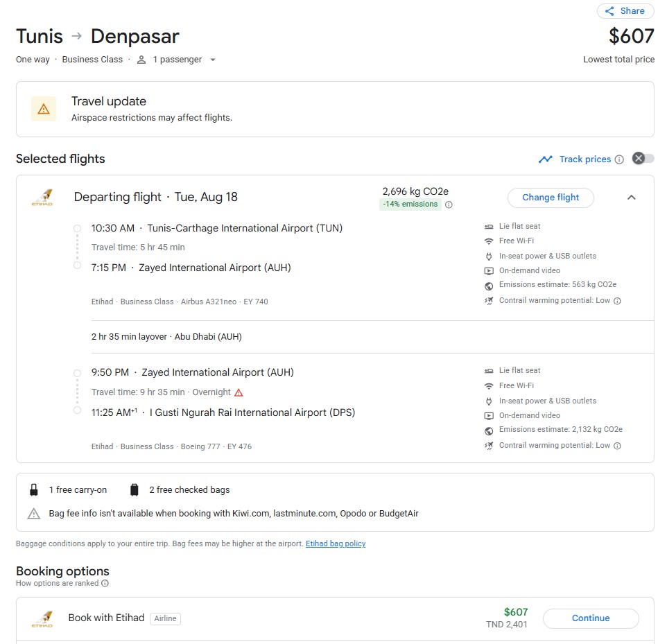The image size is (667, 644).
Task: Click the Track prices label
Action: click(x=585, y=159)
